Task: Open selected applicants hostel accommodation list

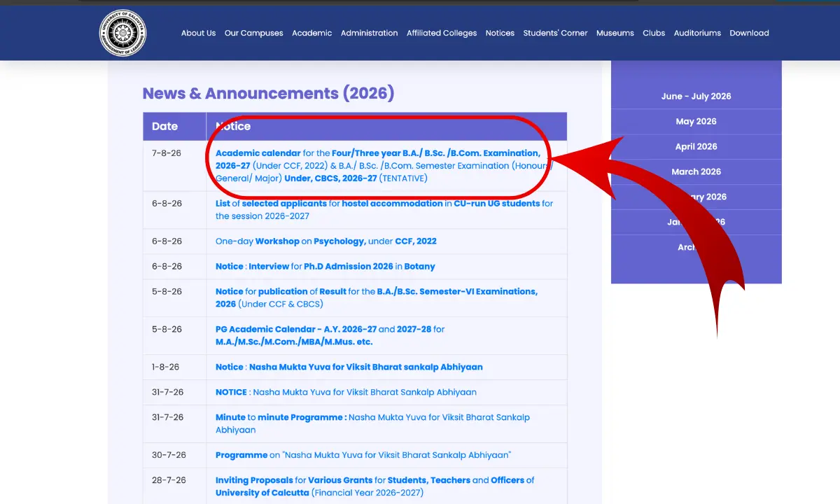Action: [x=384, y=210]
